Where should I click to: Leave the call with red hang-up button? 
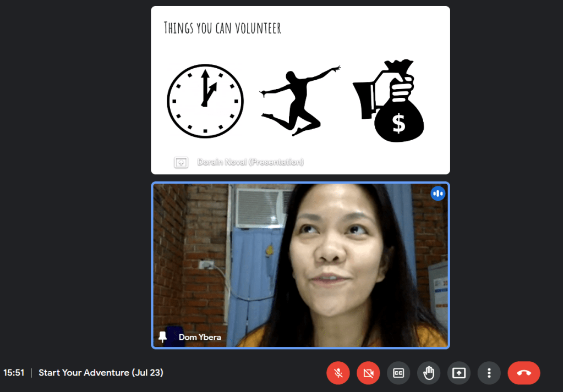click(523, 373)
